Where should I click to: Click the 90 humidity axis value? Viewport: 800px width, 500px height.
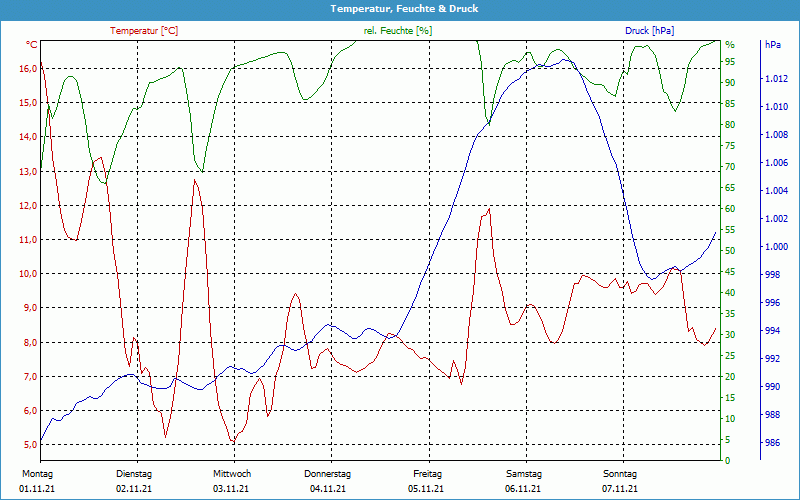[x=730, y=83]
